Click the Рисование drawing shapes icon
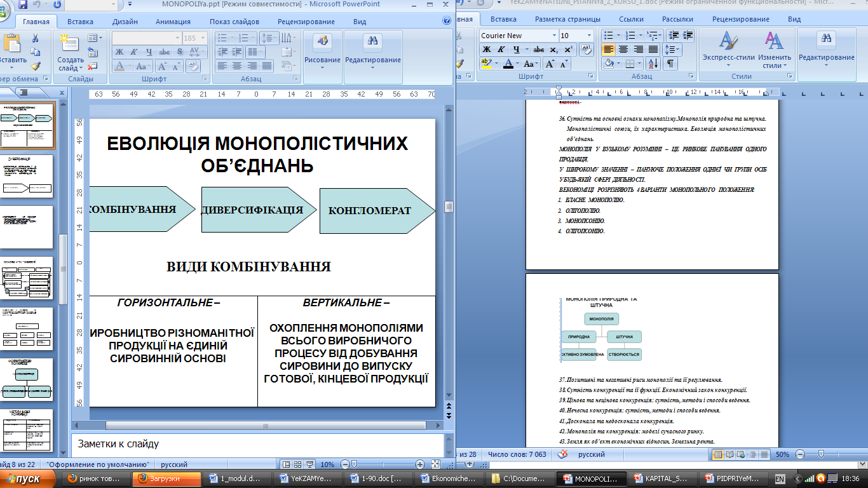This screenshot has height=488, width=868. point(322,42)
